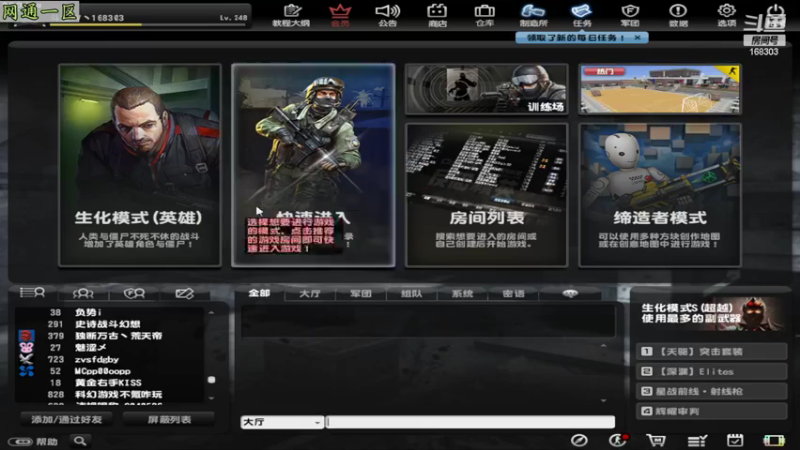Select ranking item 星战前线·射线枪
The width and height of the screenshot is (800, 450).
click(711, 391)
